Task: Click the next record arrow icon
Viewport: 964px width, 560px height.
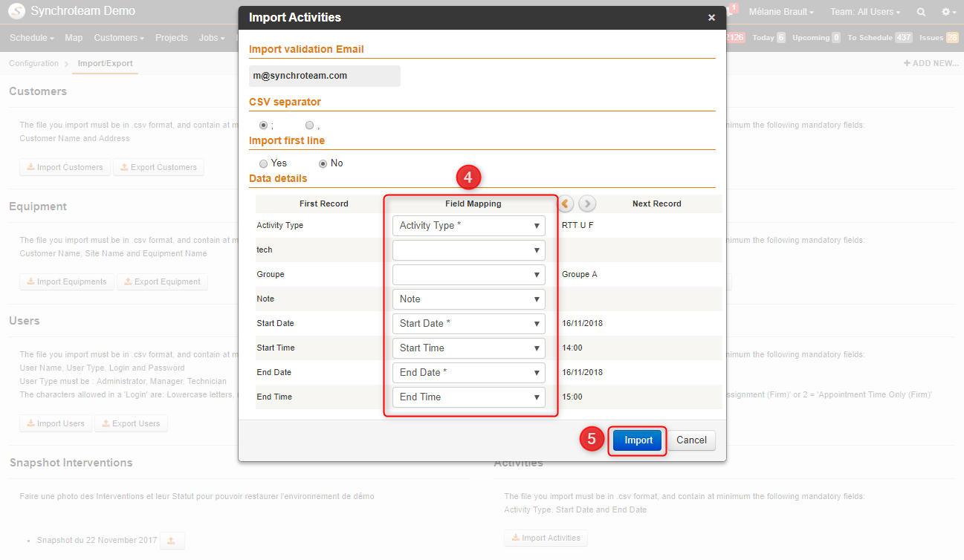Action: 587,204
